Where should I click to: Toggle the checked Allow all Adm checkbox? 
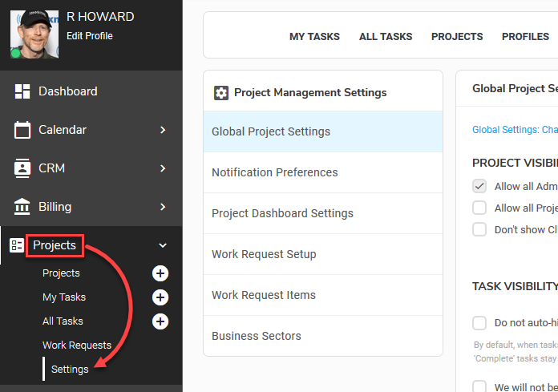coord(479,186)
